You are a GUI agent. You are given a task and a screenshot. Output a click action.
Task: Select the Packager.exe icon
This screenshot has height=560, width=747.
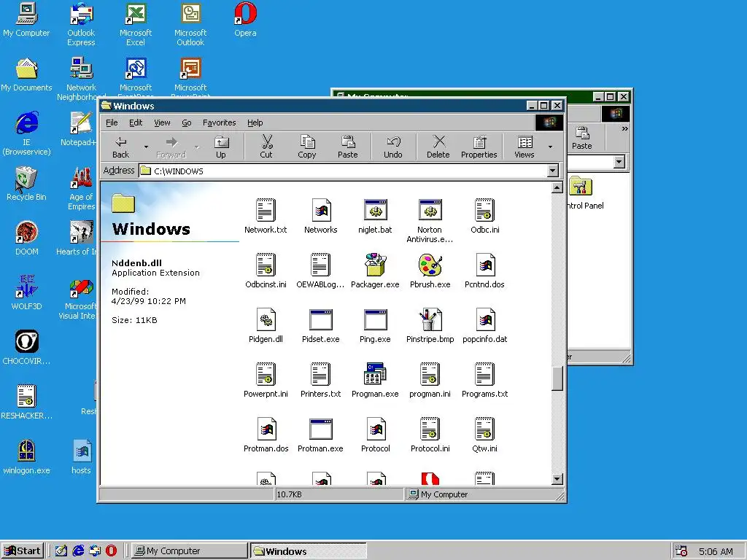(376, 265)
